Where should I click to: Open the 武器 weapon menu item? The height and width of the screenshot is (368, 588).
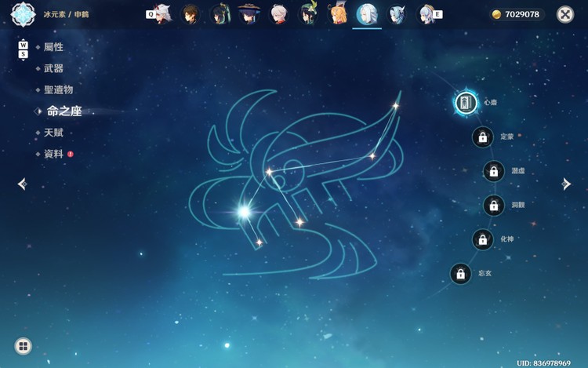(x=53, y=68)
